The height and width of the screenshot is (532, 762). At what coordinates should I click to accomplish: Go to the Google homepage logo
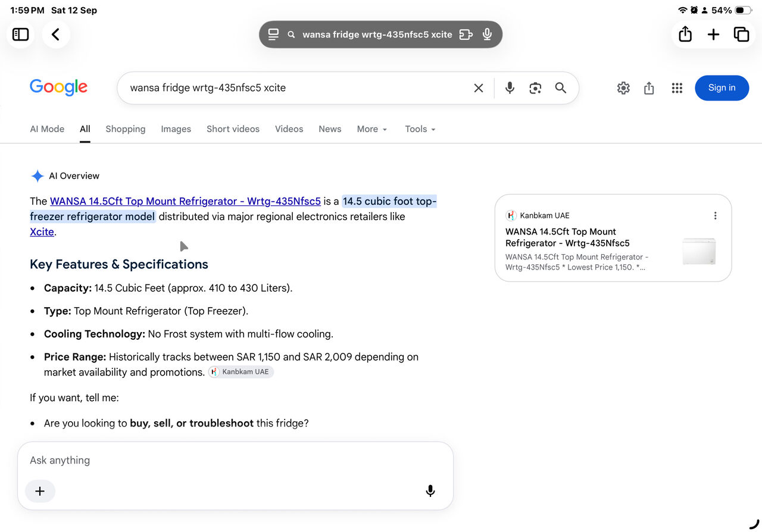pyautogui.click(x=58, y=87)
